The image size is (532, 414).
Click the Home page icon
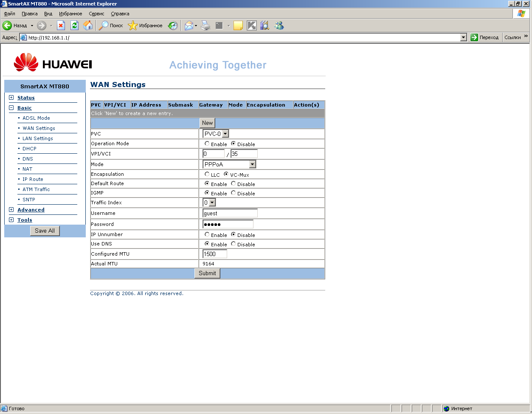[x=88, y=25]
